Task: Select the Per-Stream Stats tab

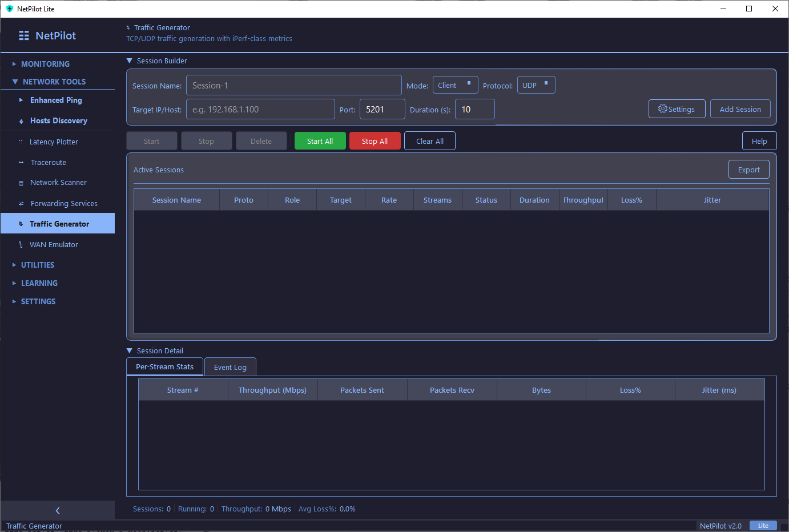Action: click(x=164, y=366)
